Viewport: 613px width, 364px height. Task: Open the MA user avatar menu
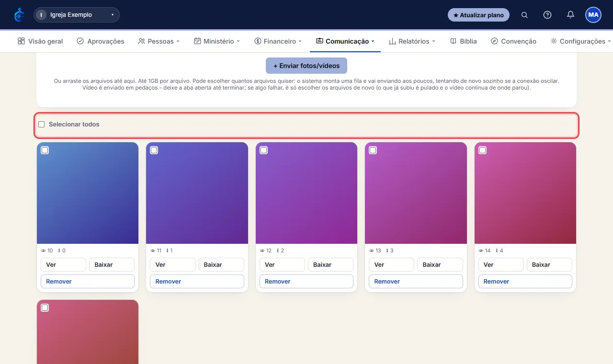(593, 15)
